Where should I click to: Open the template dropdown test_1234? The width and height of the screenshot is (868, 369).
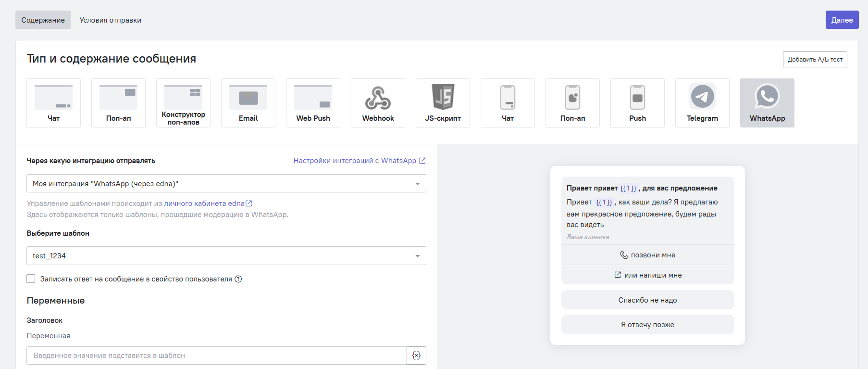226,256
